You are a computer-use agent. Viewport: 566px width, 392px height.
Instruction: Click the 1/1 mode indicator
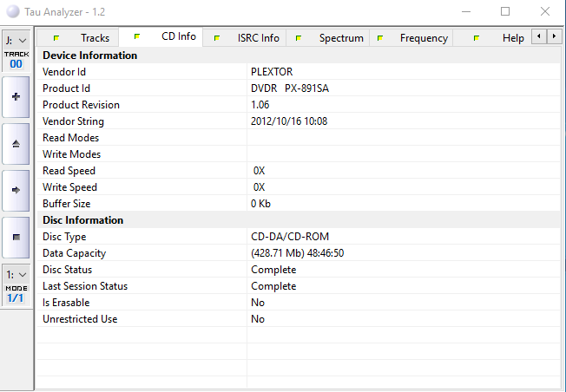point(16,298)
